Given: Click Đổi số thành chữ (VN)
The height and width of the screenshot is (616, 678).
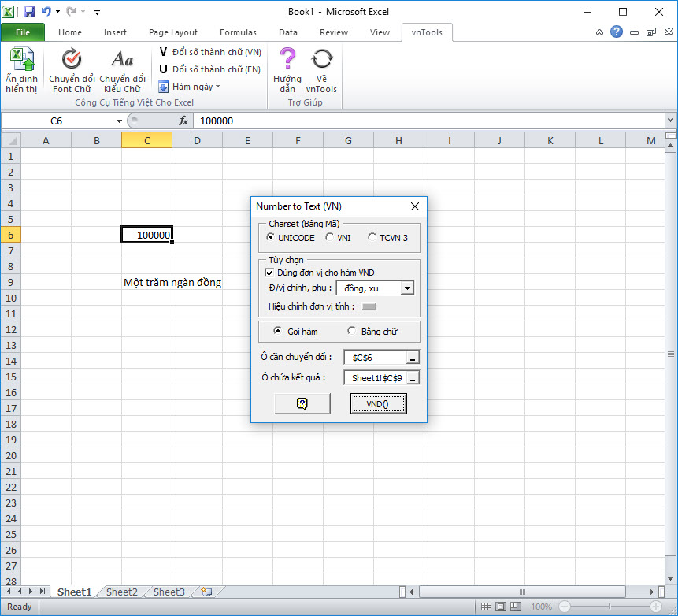Looking at the screenshot, I should pyautogui.click(x=209, y=52).
